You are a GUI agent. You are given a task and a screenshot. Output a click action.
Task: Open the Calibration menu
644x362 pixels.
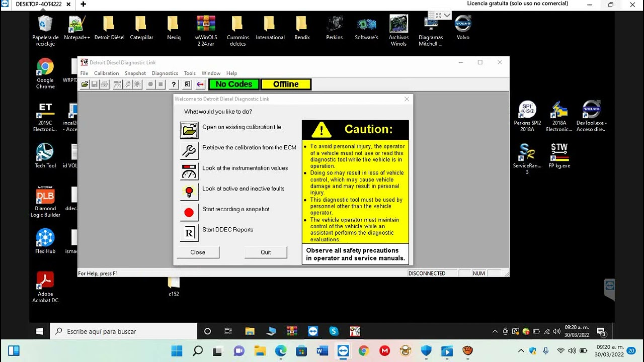tap(106, 73)
